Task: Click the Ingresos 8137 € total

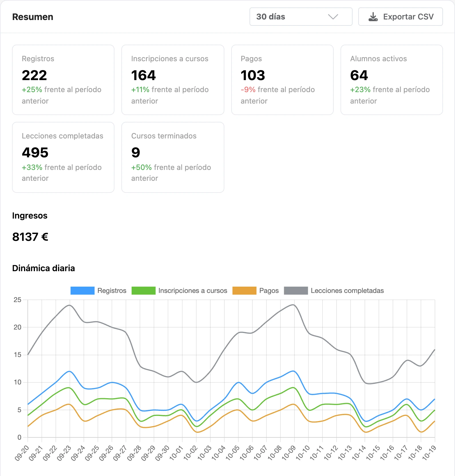Action: pyautogui.click(x=30, y=237)
